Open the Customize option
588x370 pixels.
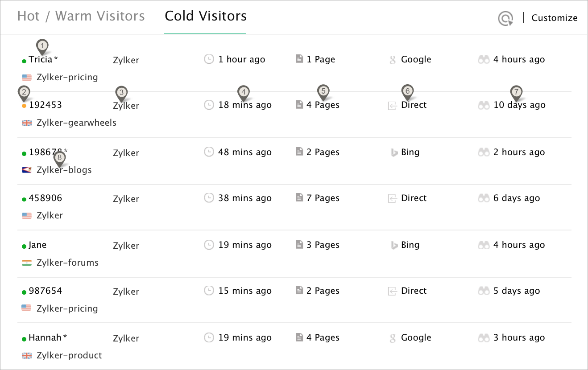[x=555, y=18]
